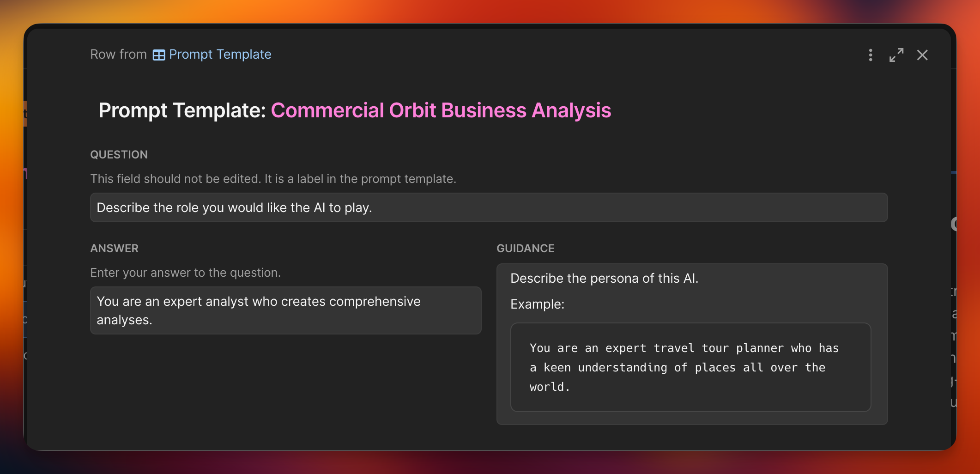This screenshot has height=474, width=980.
Task: Click the GUIDANCE label
Action: click(526, 249)
